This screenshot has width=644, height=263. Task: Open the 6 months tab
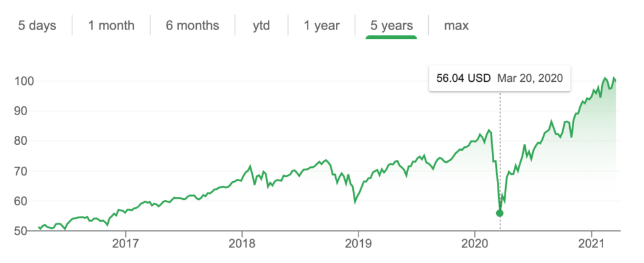[x=192, y=25]
